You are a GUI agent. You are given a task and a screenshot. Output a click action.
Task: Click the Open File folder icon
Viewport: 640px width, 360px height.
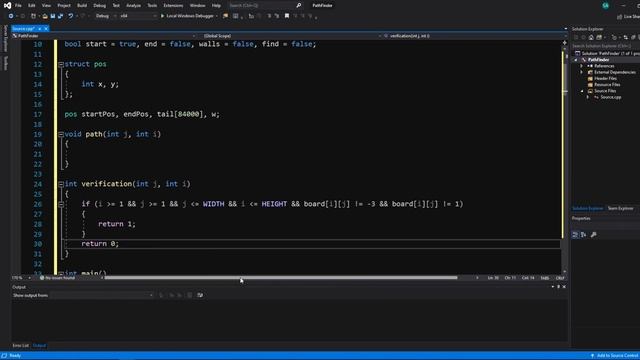coord(44,16)
